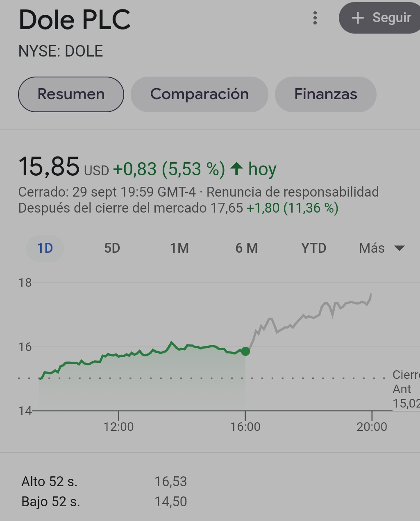Select the 1D chart range
420x521 pixels.
tap(45, 248)
